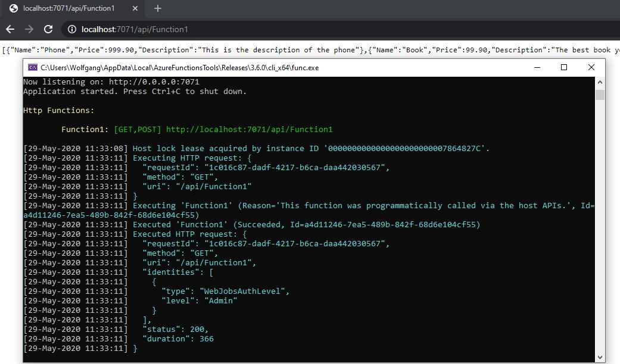Minimize the func.exe console window

(x=537, y=68)
